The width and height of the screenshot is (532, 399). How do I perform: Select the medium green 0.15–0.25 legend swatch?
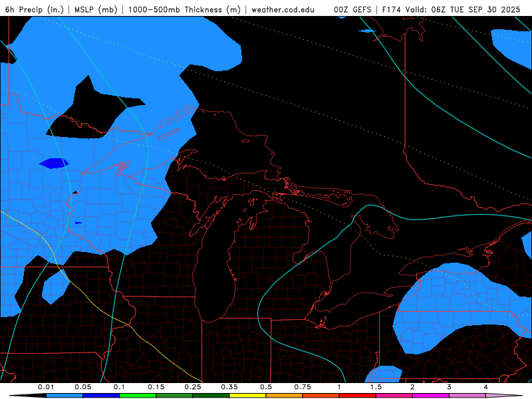174,396
